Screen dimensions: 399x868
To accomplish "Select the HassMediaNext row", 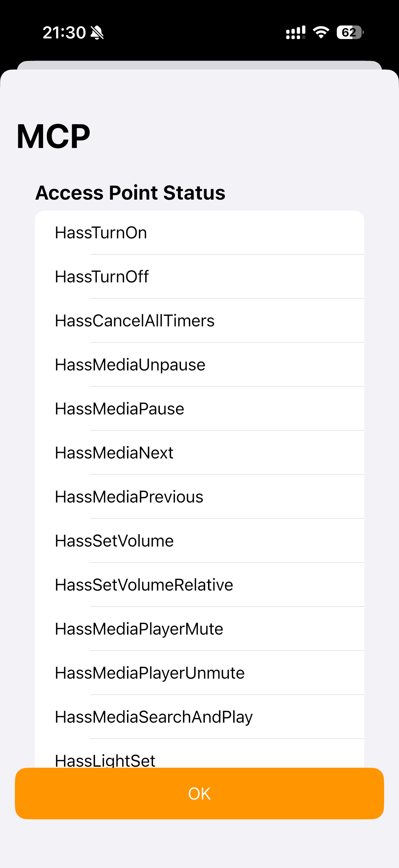I will click(199, 453).
